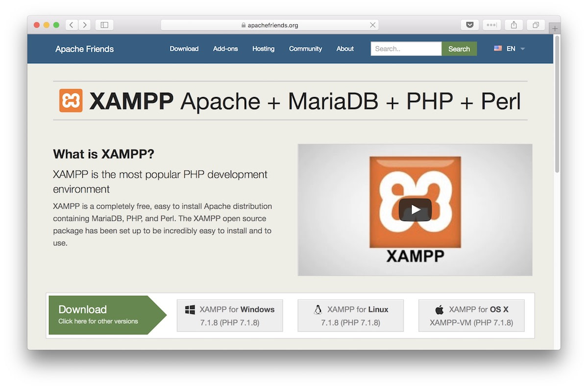Click the lock icon beside apachefriends.org
The image size is (588, 389).
tap(244, 25)
